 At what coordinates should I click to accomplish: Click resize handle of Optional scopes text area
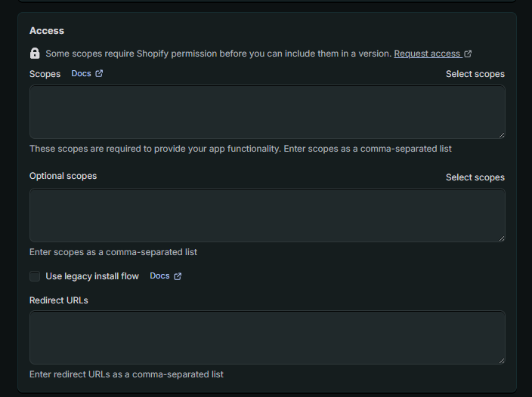(501, 238)
